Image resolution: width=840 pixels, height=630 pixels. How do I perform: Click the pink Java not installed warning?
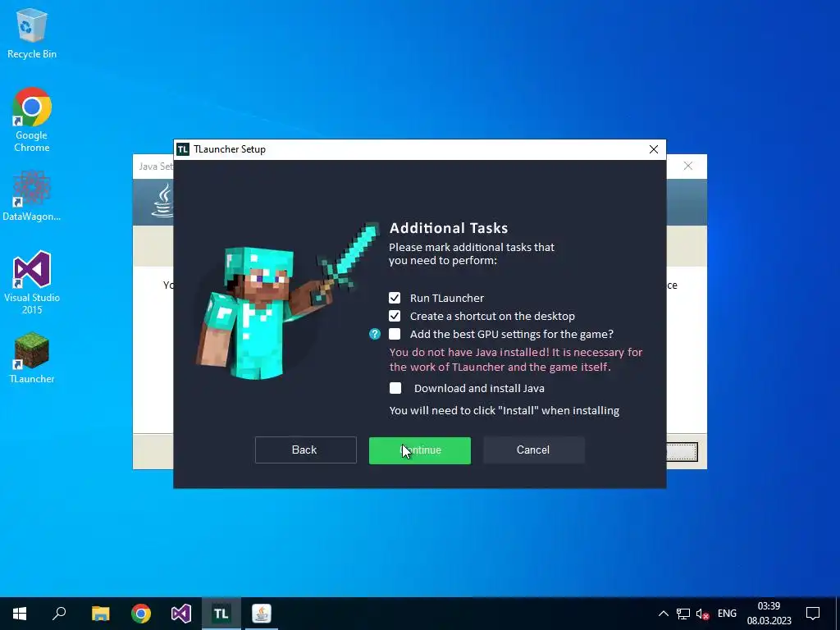(516, 359)
